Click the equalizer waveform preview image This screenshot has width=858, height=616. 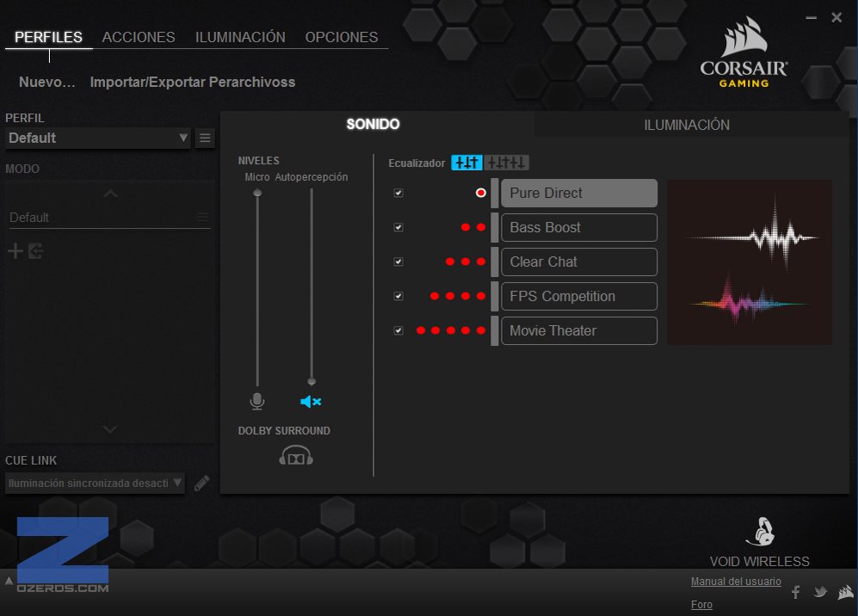750,262
